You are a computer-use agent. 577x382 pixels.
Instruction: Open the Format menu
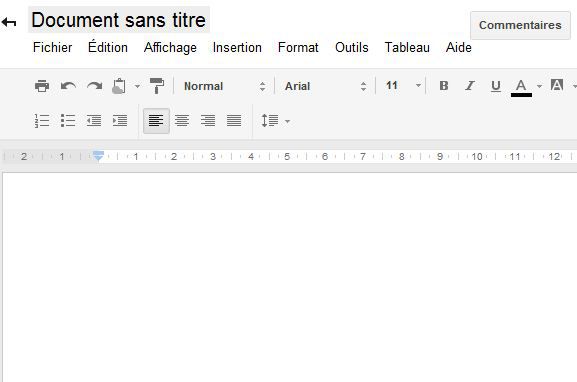(298, 47)
